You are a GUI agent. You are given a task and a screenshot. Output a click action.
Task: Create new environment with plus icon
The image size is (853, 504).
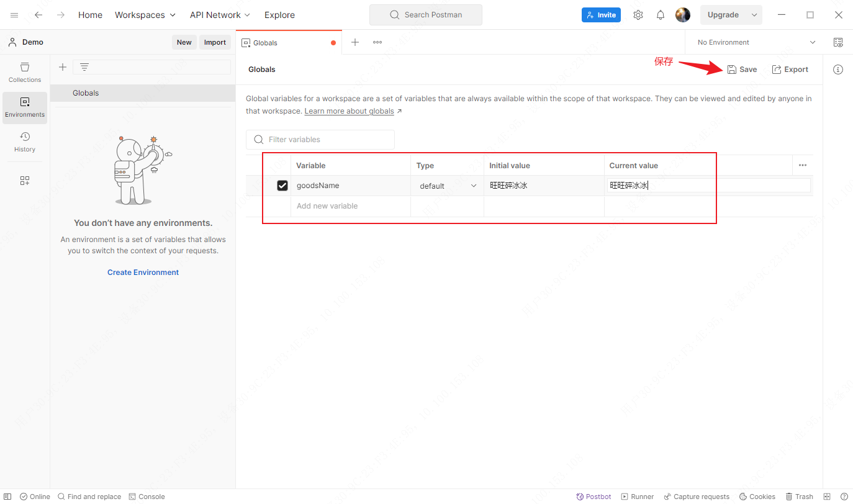point(62,67)
